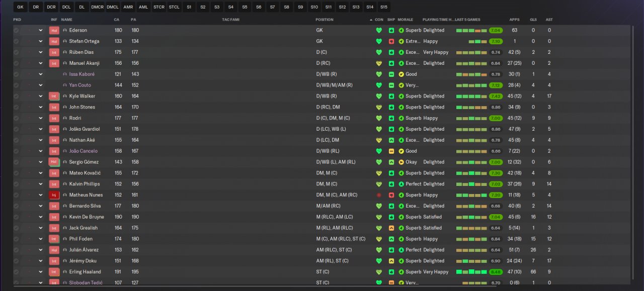
Task: Click Mateo Kovačić's 7.30 rating badge
Action: (x=496, y=173)
